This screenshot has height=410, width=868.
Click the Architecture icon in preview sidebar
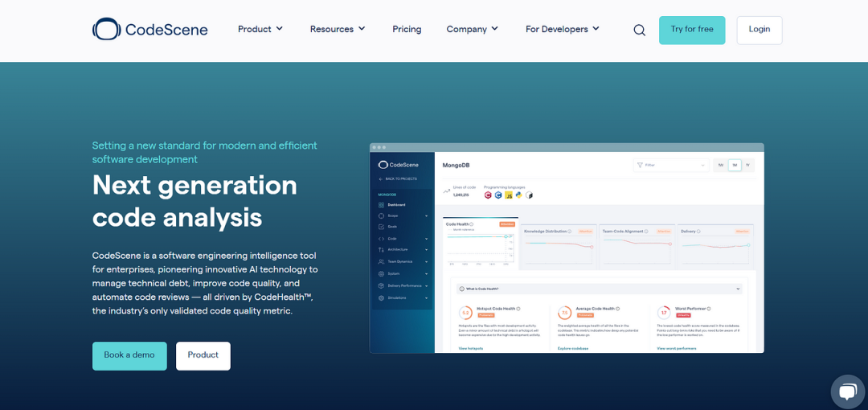(381, 250)
